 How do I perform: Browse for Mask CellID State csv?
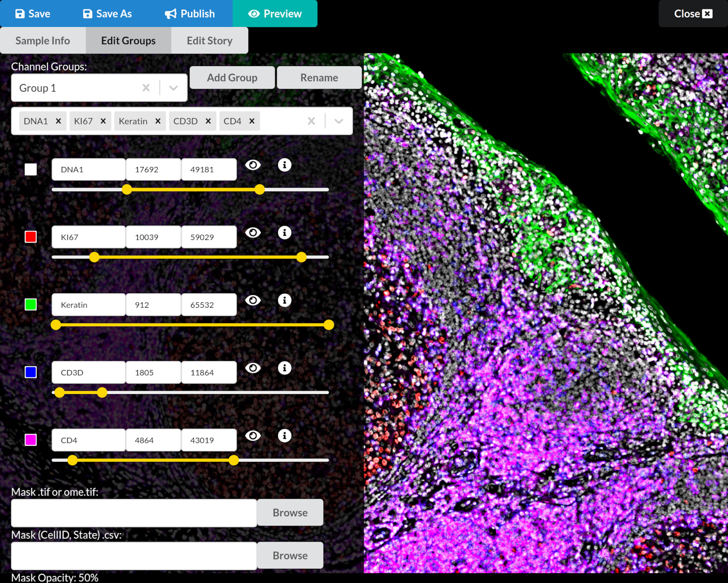(290, 555)
